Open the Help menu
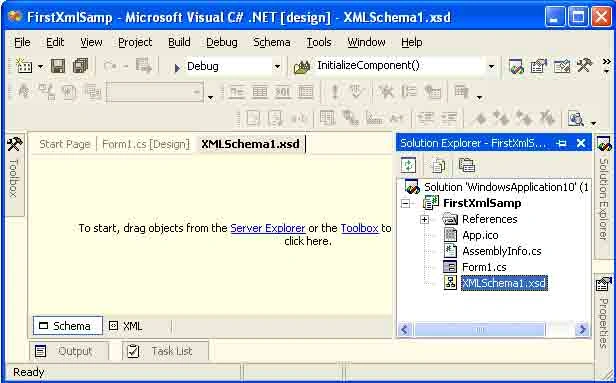Image resolution: width=616 pixels, height=383 pixels. coord(411,42)
